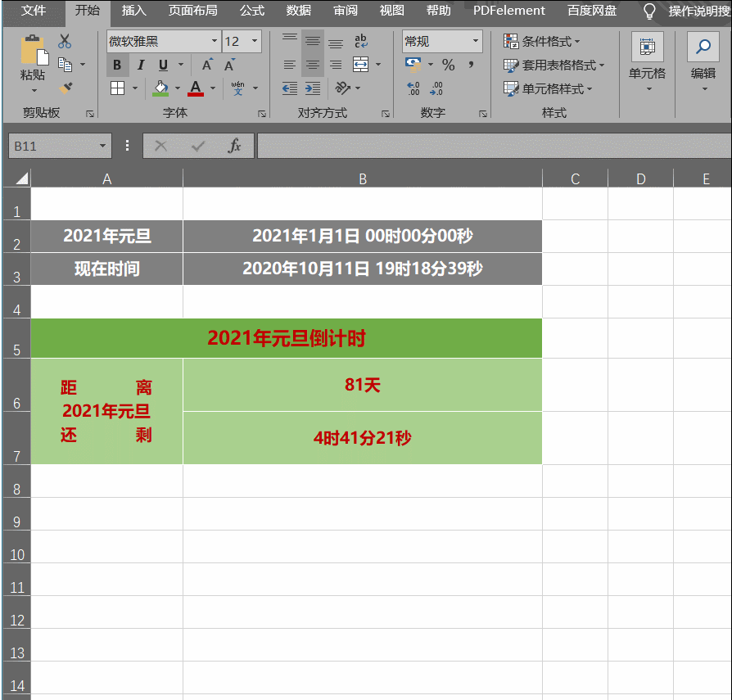Image resolution: width=732 pixels, height=700 pixels.
Task: Switch to the 页面布局 tab
Action: (192, 11)
